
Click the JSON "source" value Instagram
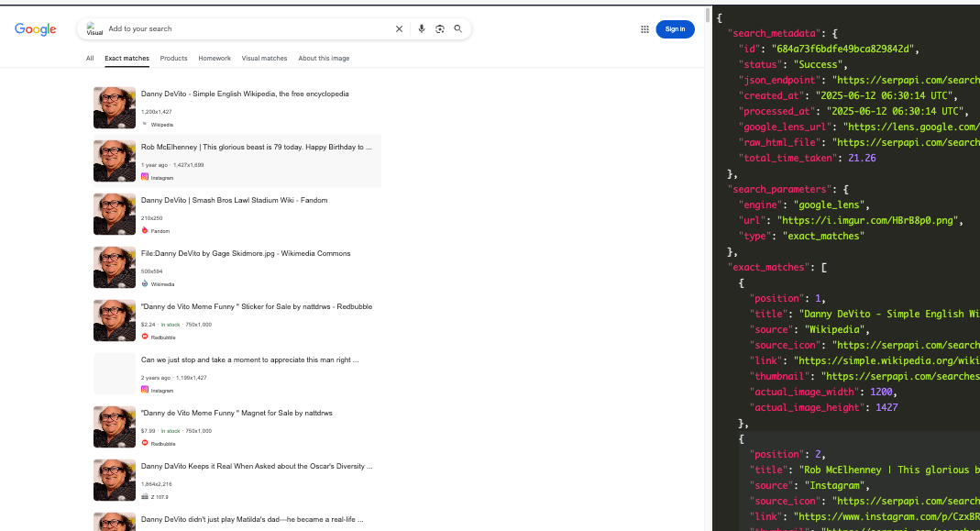[833, 486]
